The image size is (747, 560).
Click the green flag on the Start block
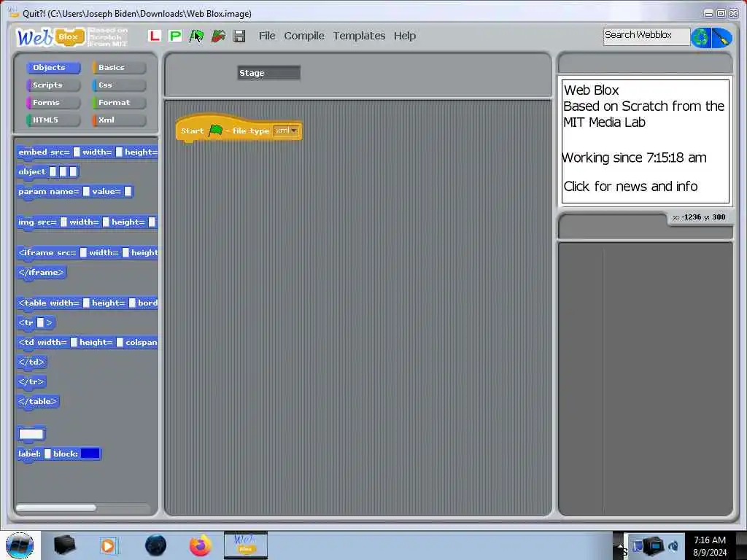tap(215, 130)
